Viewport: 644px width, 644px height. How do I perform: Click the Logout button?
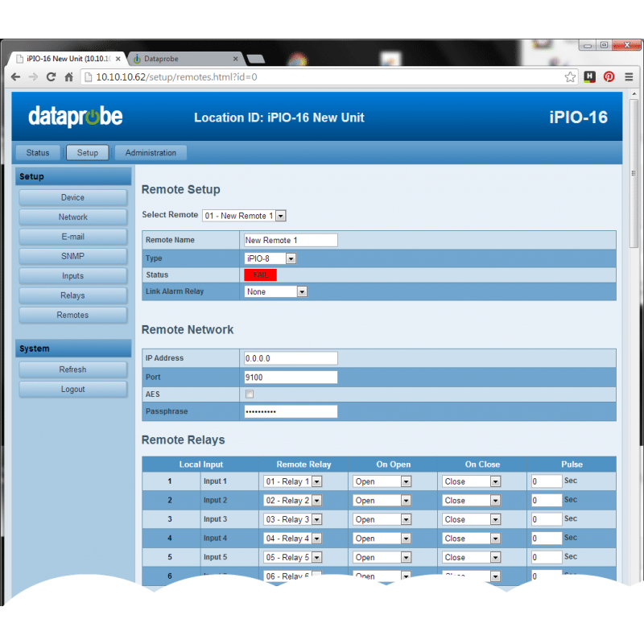(x=72, y=390)
